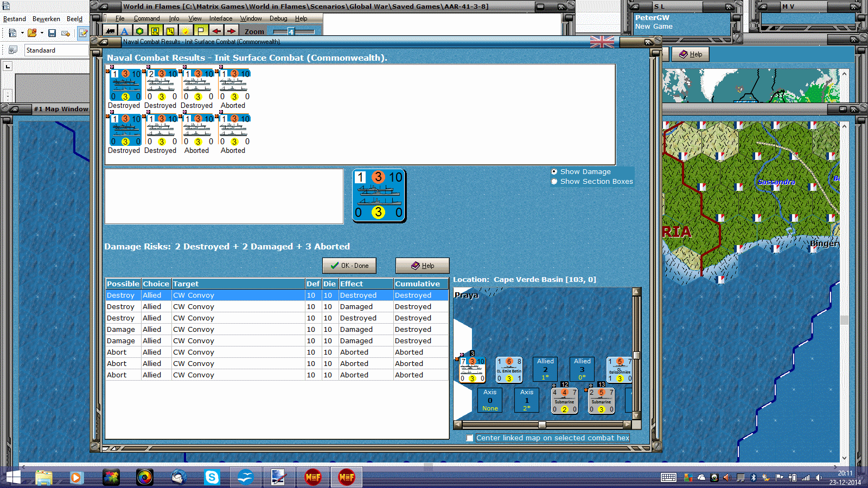This screenshot has width=868, height=488.
Task: Open the Debug menu
Action: (278, 18)
